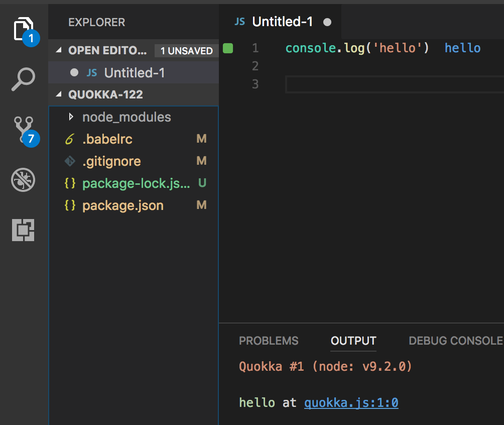Open the Source Control view showing 7 changes

pyautogui.click(x=23, y=130)
